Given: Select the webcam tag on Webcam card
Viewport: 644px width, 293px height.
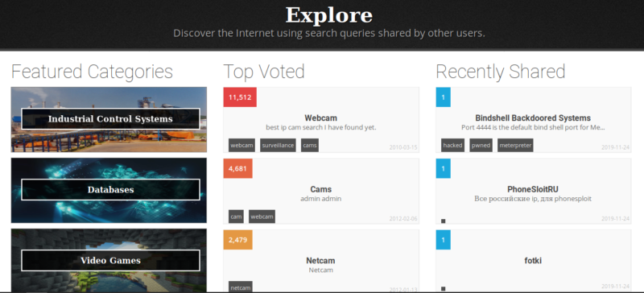Looking at the screenshot, I should pos(242,146).
